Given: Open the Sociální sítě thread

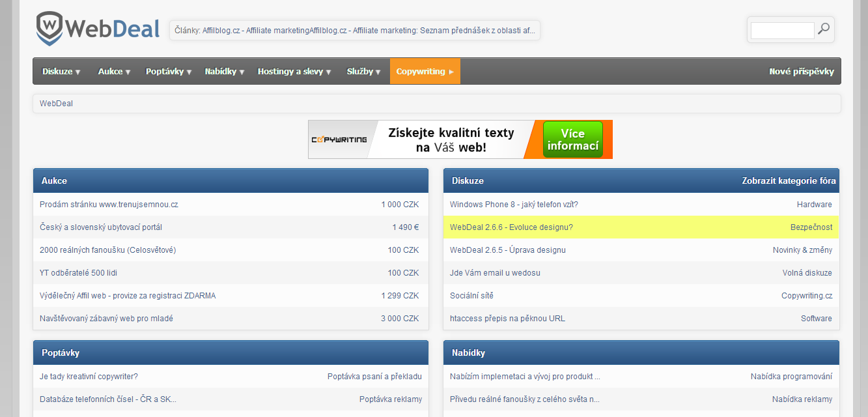Looking at the screenshot, I should [471, 296].
